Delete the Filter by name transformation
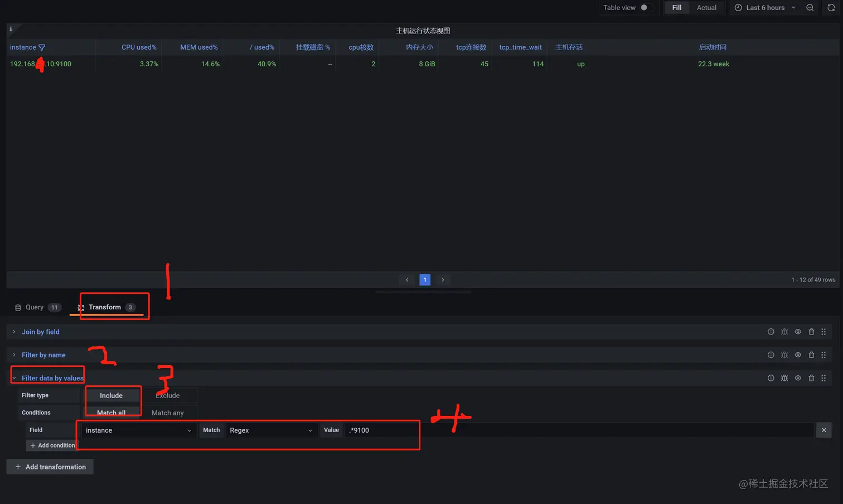The image size is (843, 504). pos(811,355)
